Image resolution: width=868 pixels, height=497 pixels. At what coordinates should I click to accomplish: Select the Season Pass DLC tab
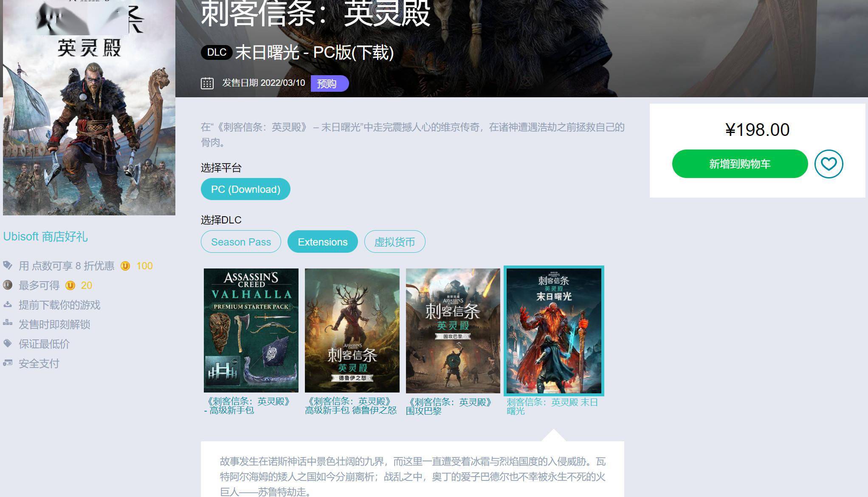[x=241, y=241]
